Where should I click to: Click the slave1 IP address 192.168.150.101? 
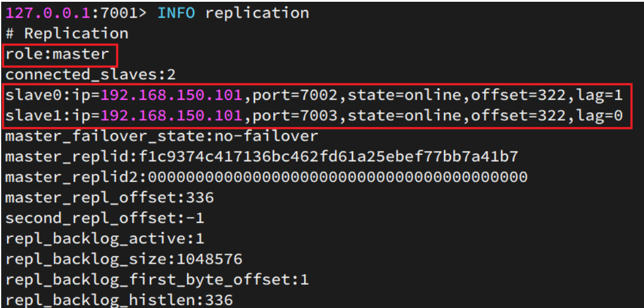[x=171, y=115]
